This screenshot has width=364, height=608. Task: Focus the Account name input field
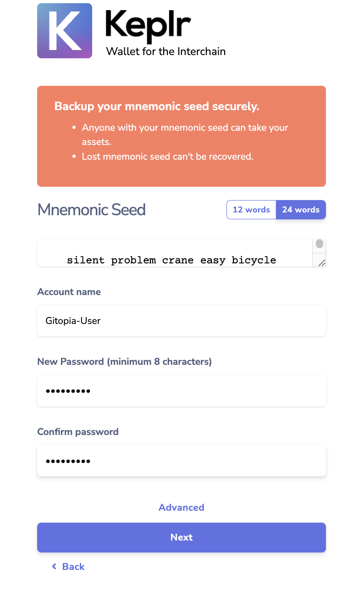tap(182, 320)
